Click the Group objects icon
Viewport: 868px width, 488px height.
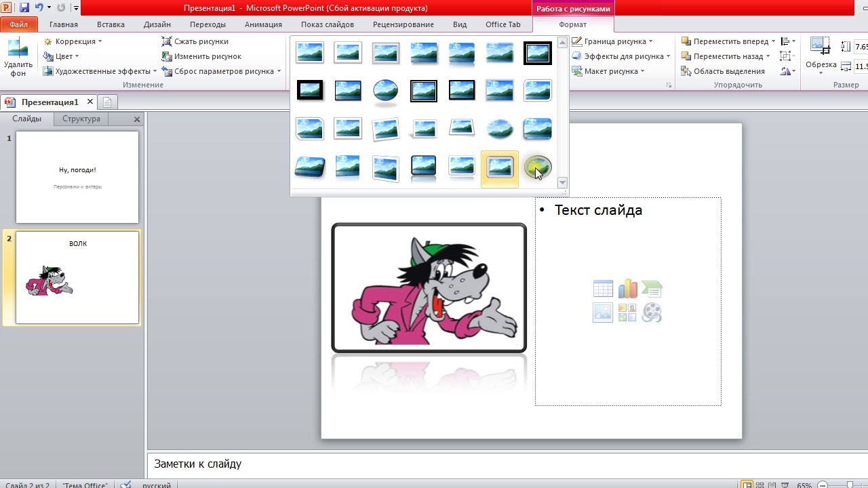click(x=789, y=56)
